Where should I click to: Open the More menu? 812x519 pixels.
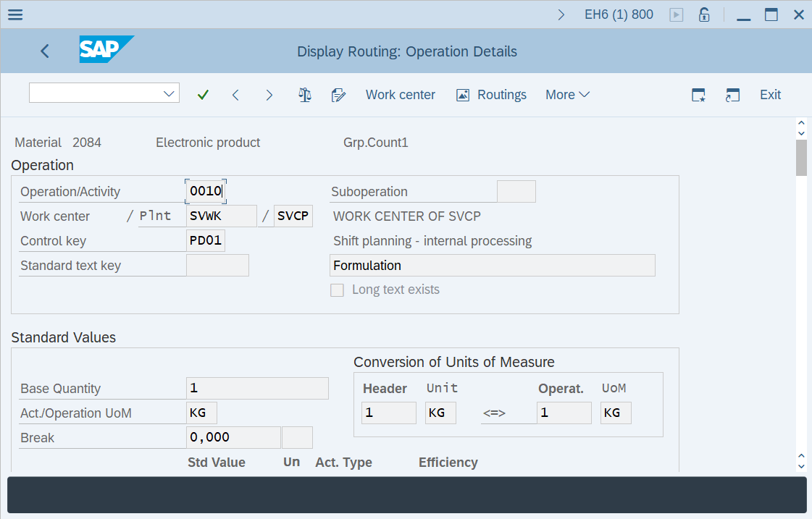click(567, 94)
